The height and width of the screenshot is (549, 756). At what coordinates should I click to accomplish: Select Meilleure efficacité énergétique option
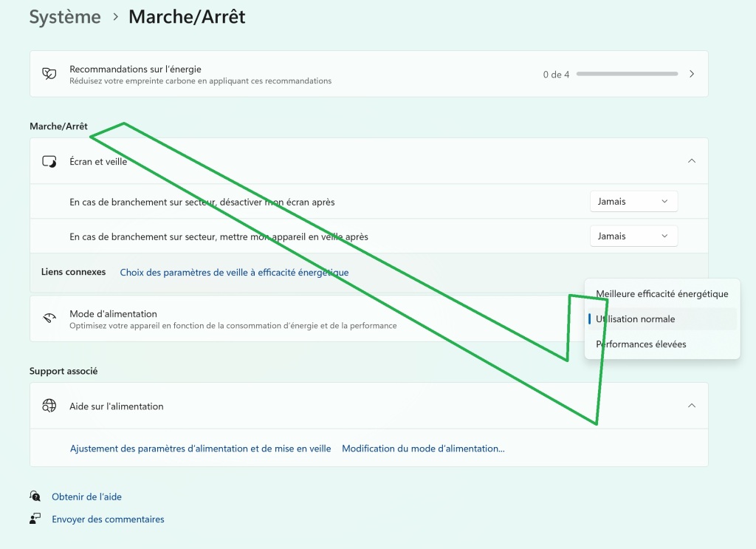662,294
